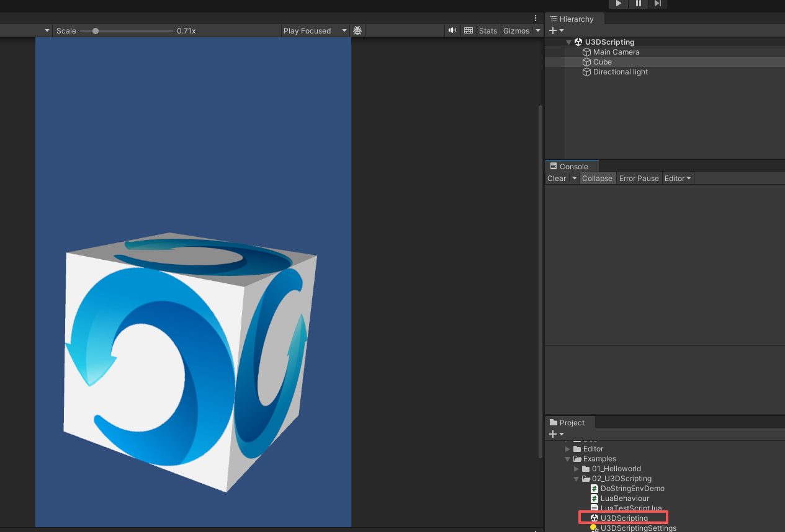The width and height of the screenshot is (785, 532).
Task: Switch to the Project tab
Action: click(570, 422)
